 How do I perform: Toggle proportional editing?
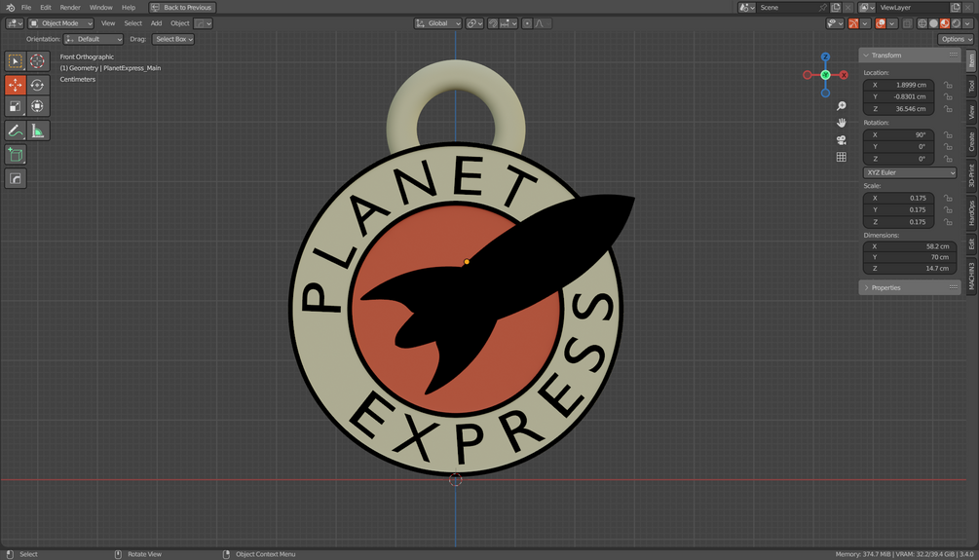(x=527, y=23)
